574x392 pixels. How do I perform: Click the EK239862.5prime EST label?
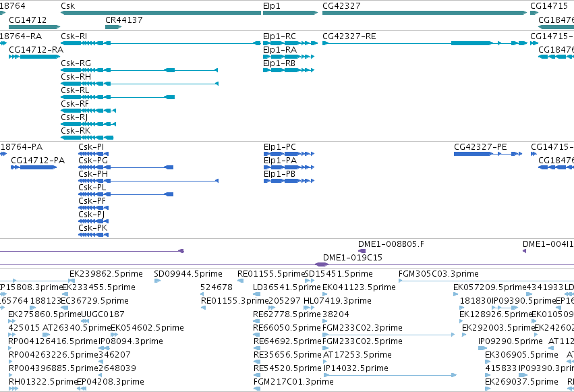pyautogui.click(x=106, y=274)
